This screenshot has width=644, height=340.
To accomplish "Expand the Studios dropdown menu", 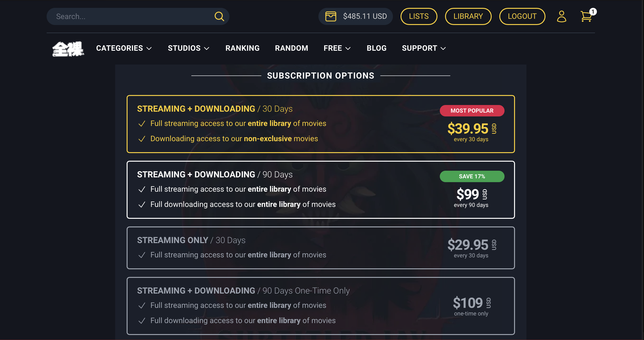I will 188,48.
